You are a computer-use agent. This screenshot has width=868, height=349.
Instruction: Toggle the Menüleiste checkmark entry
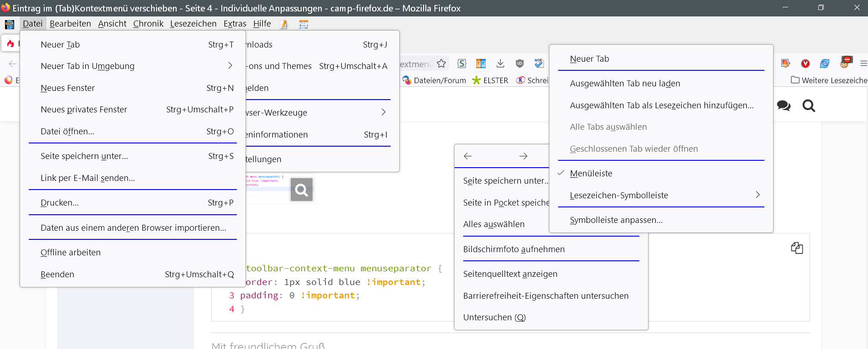pos(591,174)
